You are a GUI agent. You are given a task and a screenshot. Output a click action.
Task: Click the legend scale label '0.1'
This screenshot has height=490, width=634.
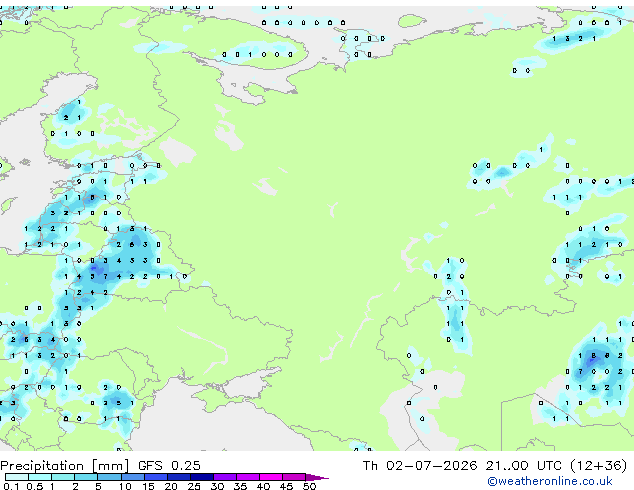(x=11, y=486)
